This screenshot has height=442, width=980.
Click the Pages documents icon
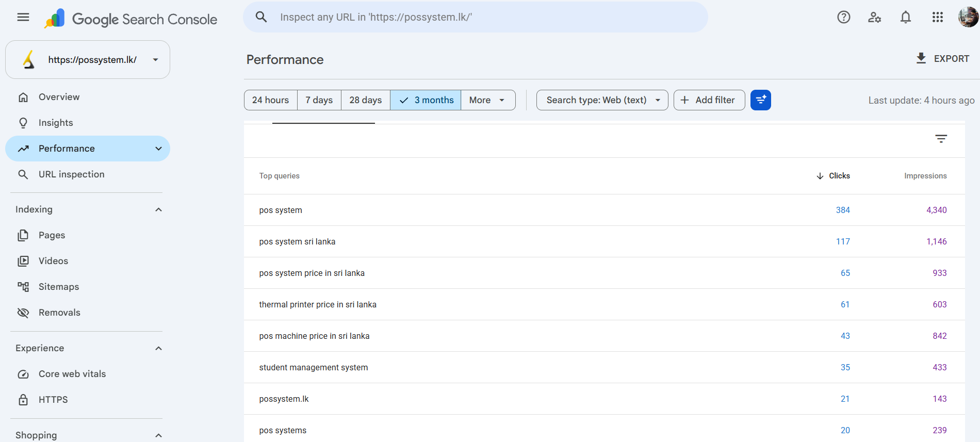23,235
